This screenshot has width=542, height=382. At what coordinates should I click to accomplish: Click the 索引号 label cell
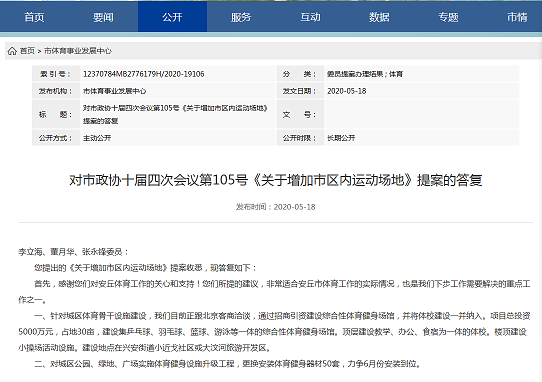[x=56, y=74]
